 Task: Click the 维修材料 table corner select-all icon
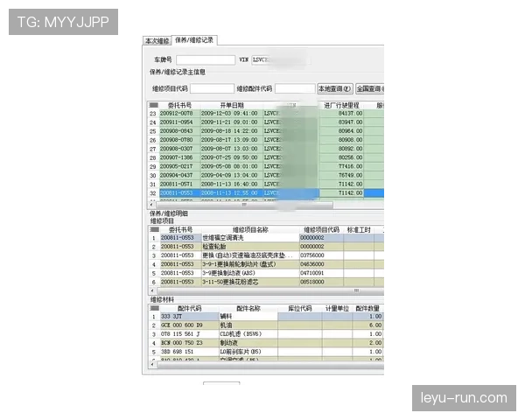click(154, 308)
